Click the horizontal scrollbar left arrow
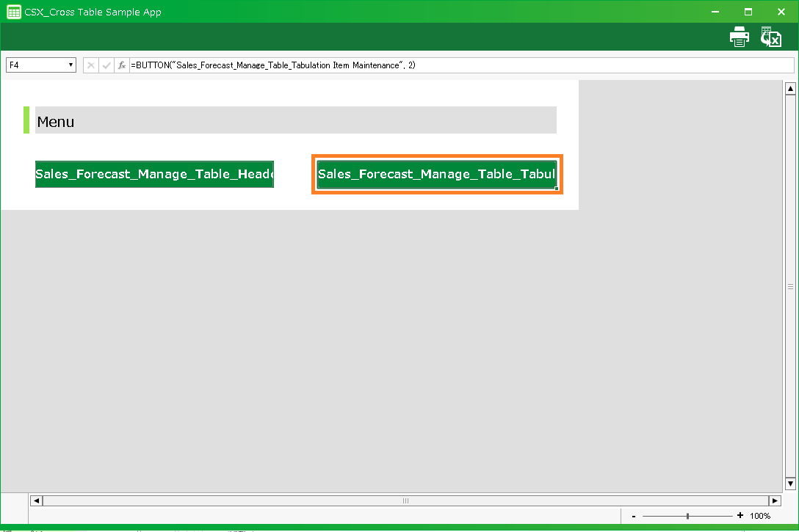Viewport: 799px width, 532px height. tap(36, 500)
